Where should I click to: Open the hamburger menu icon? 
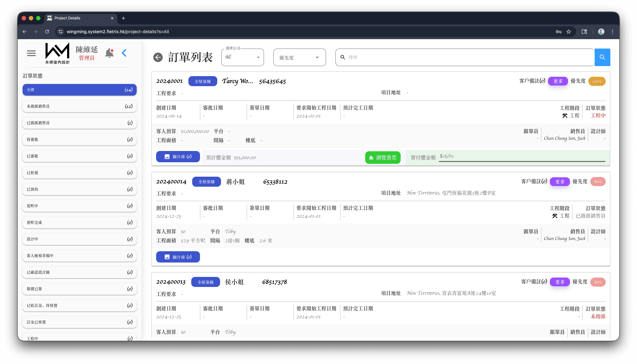(31, 54)
